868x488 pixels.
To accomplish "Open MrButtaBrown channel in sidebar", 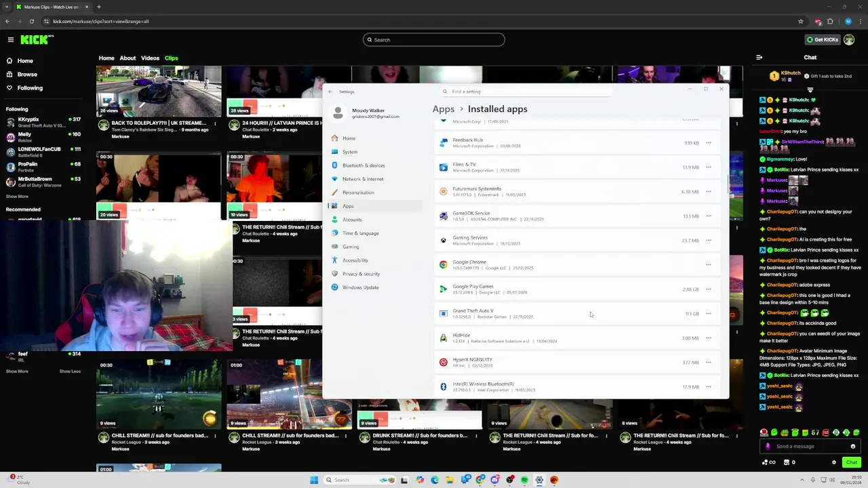I will (42, 182).
